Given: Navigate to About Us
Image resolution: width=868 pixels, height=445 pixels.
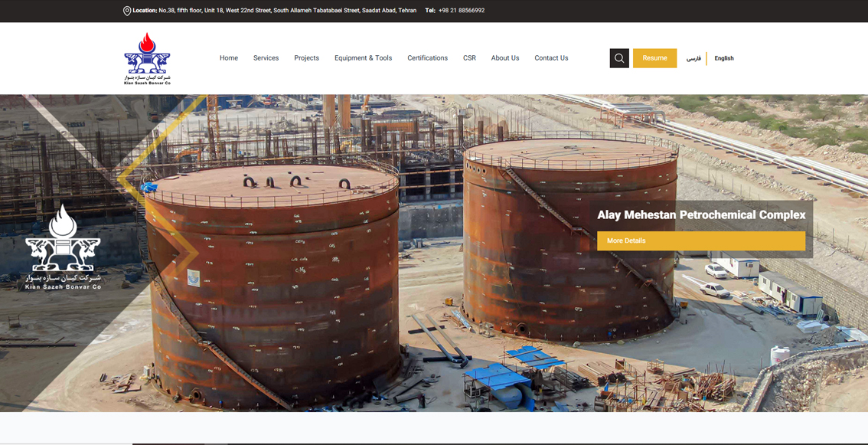Looking at the screenshot, I should (x=504, y=58).
